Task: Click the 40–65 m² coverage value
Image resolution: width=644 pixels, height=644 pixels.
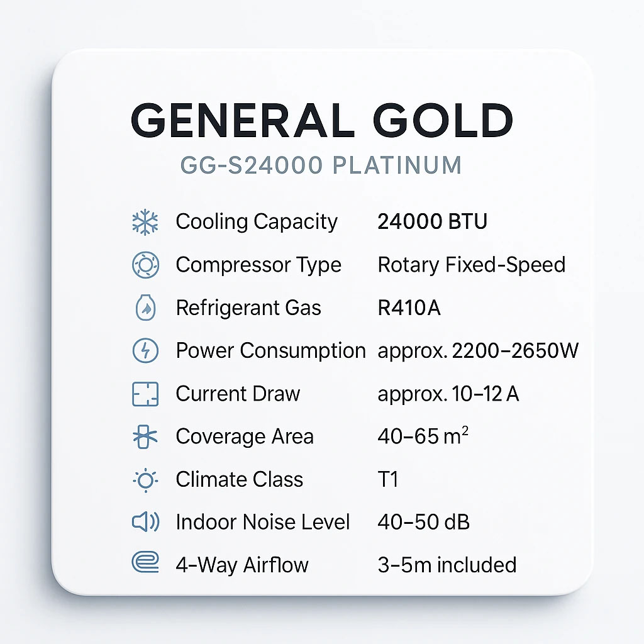Action: 423,436
